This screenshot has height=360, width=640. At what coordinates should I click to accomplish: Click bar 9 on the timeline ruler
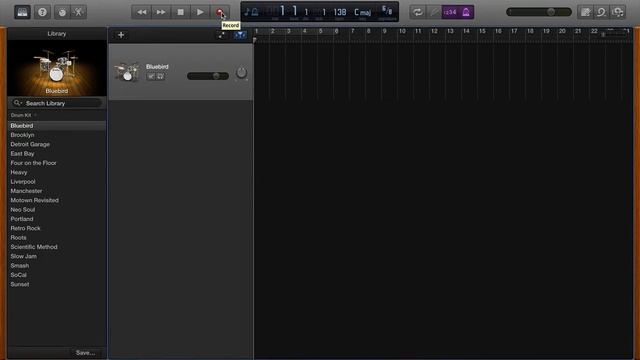pyautogui.click(x=384, y=31)
